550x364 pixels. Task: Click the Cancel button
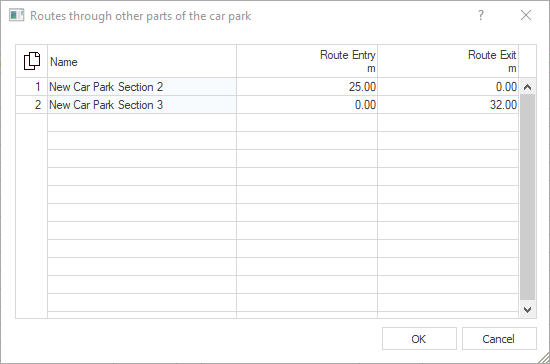pyautogui.click(x=499, y=339)
